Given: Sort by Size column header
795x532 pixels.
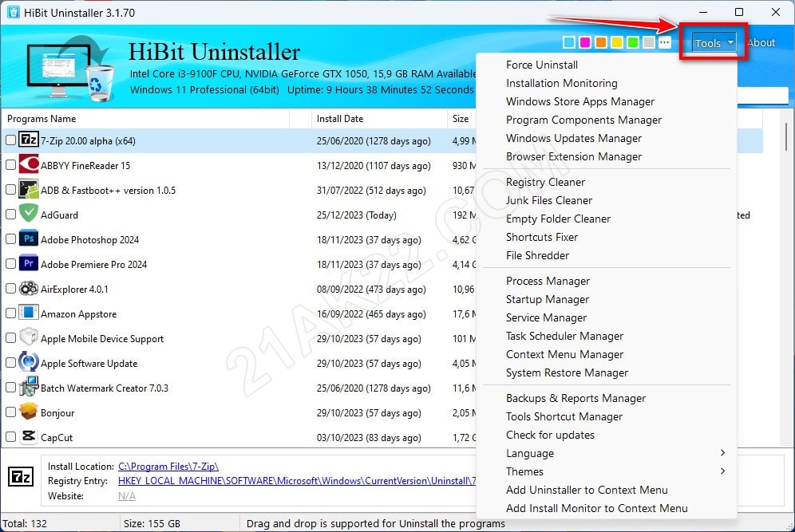Looking at the screenshot, I should point(461,119).
